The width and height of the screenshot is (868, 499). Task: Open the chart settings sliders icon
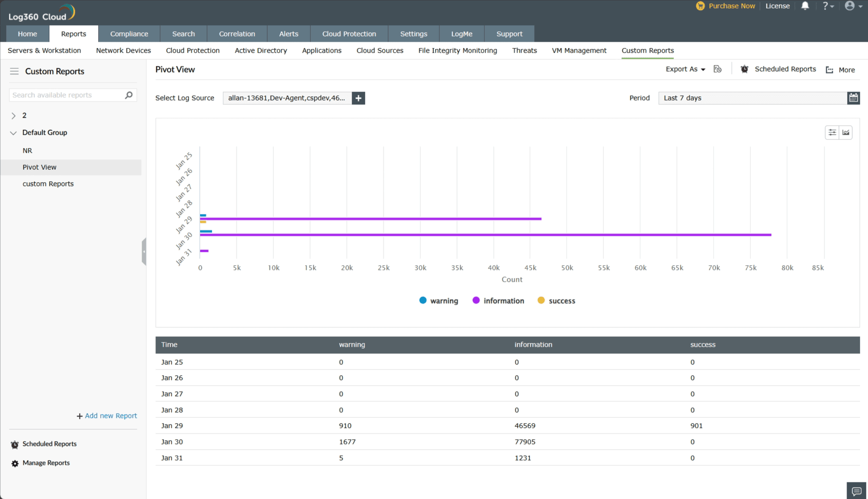pos(832,132)
